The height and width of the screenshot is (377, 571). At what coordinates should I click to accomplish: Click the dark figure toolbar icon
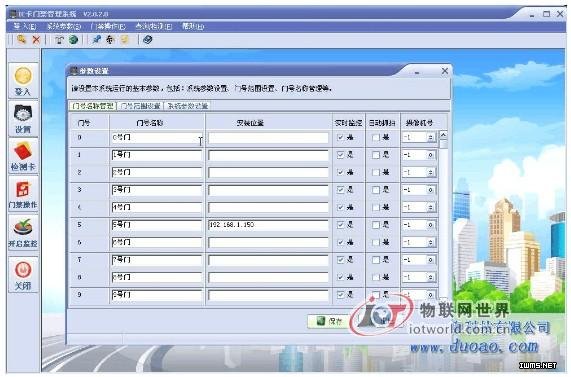(110, 39)
